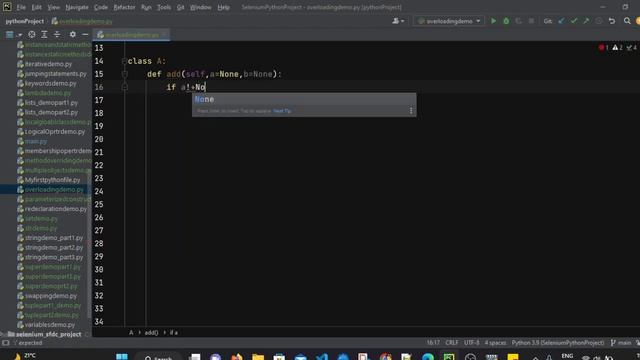Click pythonProject in the navigation bar
640x360 pixels.
click(x=24, y=21)
